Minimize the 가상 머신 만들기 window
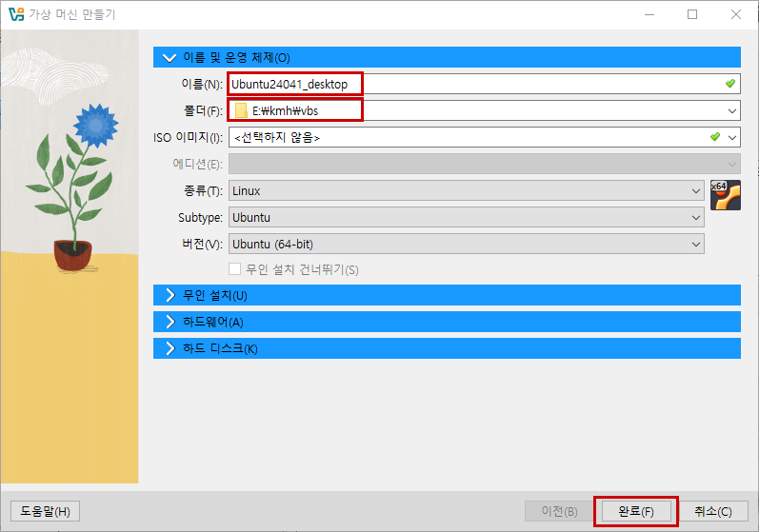759x532 pixels. (649, 14)
